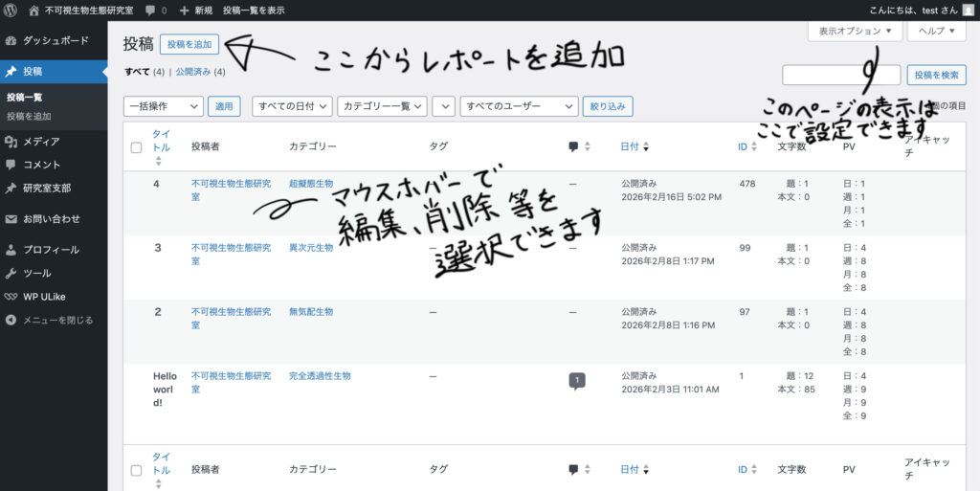980x491 pixels.
Task: Toggle the select-all checkbox in table header
Action: 136,147
